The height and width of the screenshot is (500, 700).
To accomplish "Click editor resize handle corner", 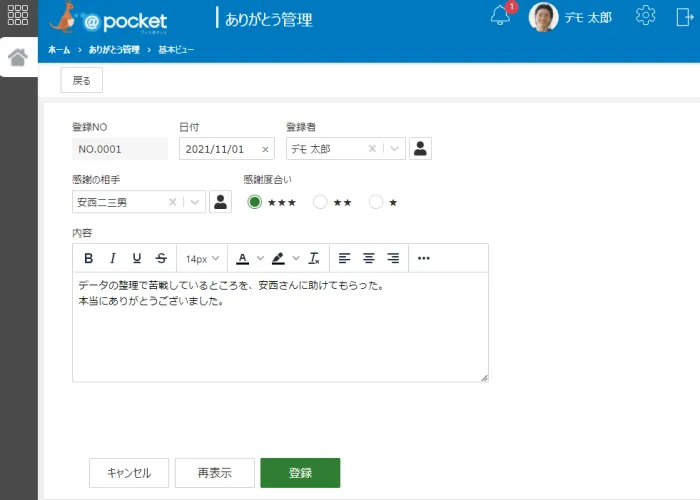I will click(484, 378).
